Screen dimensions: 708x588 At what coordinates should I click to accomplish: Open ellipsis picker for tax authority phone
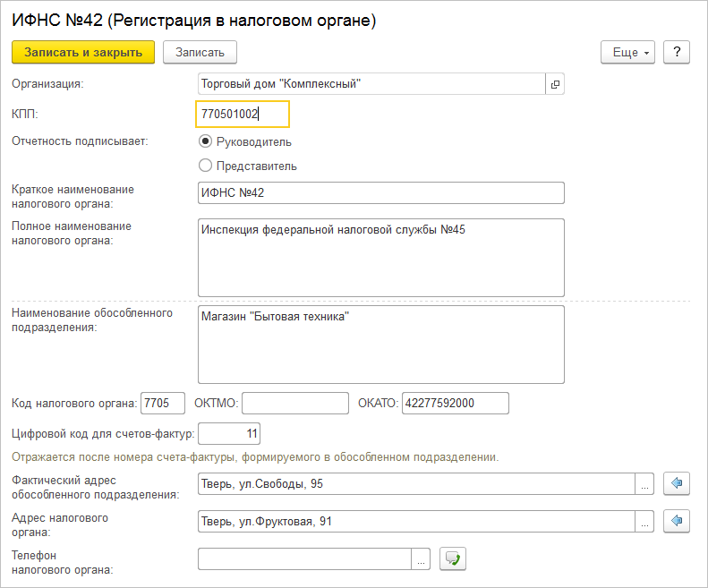click(x=421, y=559)
